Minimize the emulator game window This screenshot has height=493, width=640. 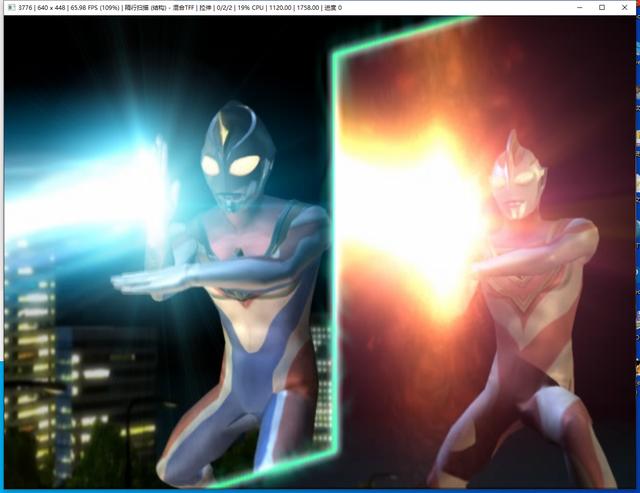(573, 7)
